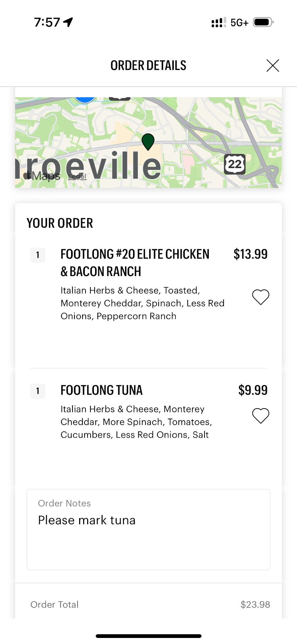Open the Legal link on the map
Image resolution: width=297 pixels, height=644 pixels.
(x=77, y=176)
